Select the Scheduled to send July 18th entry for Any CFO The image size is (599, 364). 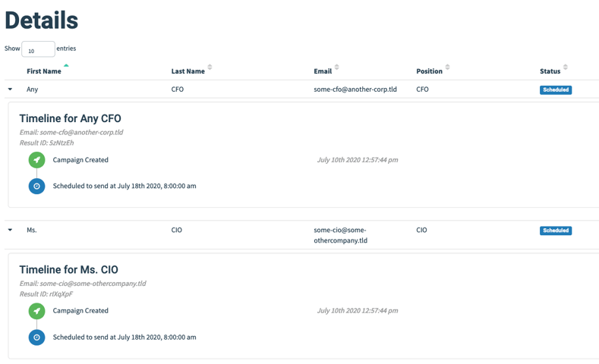click(x=125, y=187)
